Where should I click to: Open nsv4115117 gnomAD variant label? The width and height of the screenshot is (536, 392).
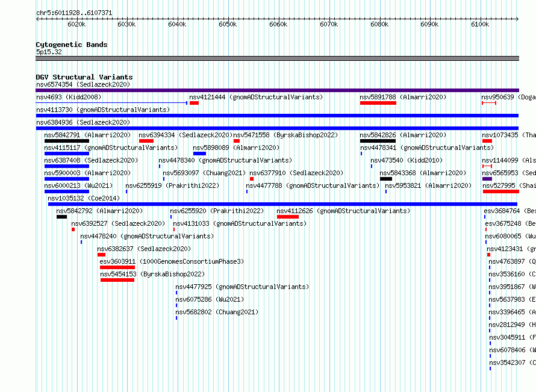coord(111,148)
